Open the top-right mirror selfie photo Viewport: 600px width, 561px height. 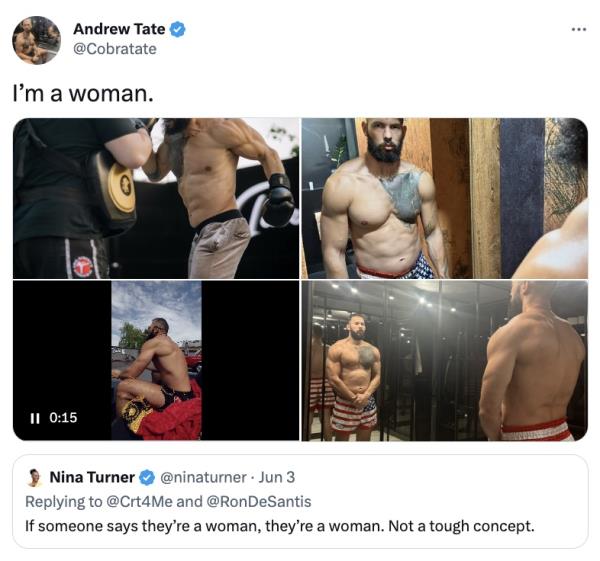point(445,198)
